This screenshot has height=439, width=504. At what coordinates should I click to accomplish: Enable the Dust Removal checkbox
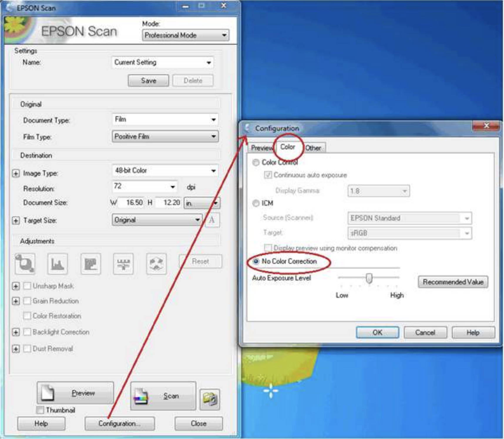click(27, 349)
